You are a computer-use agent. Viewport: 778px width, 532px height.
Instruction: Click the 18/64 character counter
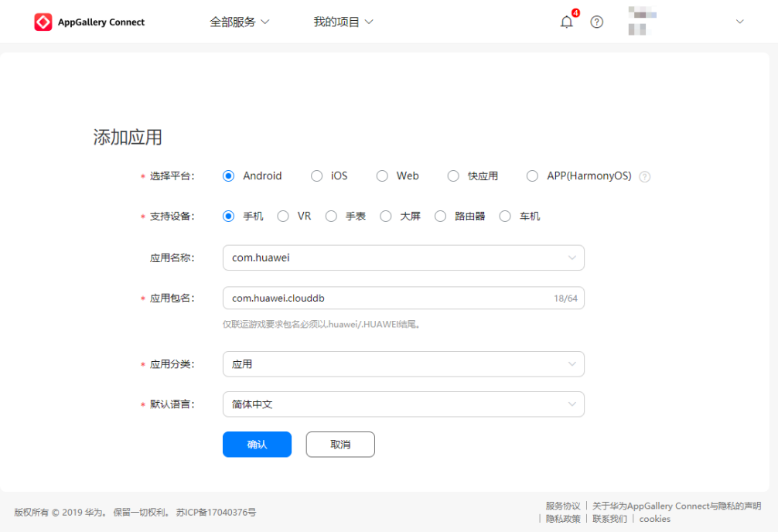565,298
